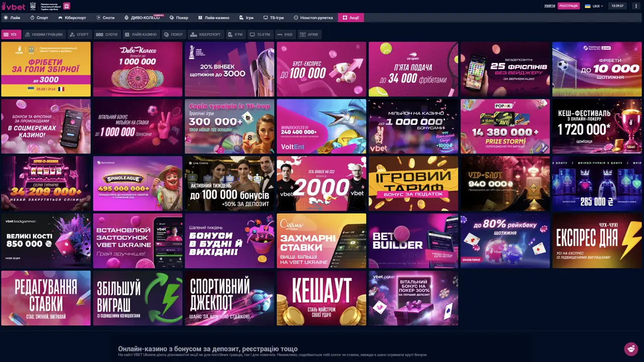Go to Лайв-казино in the navigation

coord(214,18)
